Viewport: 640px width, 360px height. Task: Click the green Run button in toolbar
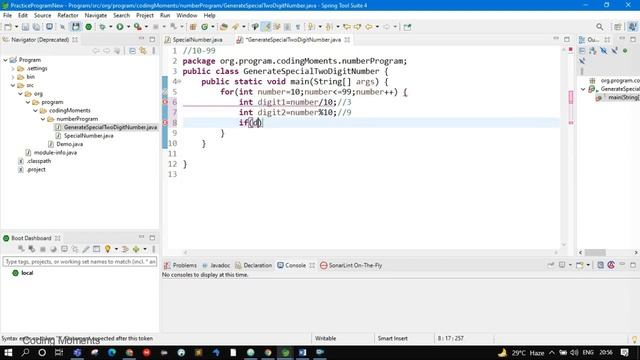coord(120,27)
